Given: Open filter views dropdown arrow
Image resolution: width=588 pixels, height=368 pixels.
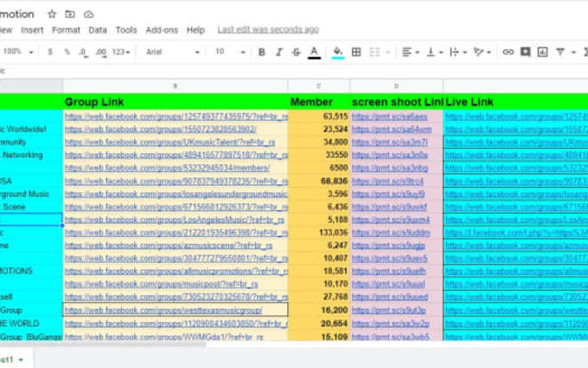Looking at the screenshot, I should [573, 52].
